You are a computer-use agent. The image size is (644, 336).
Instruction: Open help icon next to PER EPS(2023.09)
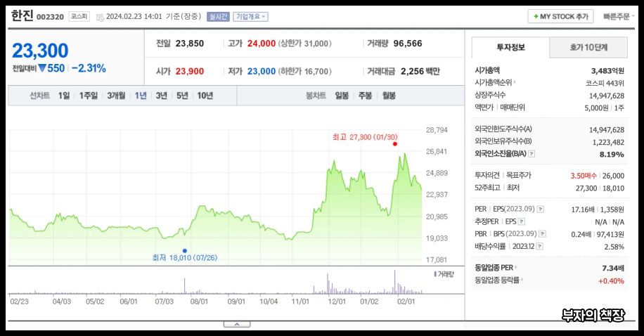click(x=541, y=209)
